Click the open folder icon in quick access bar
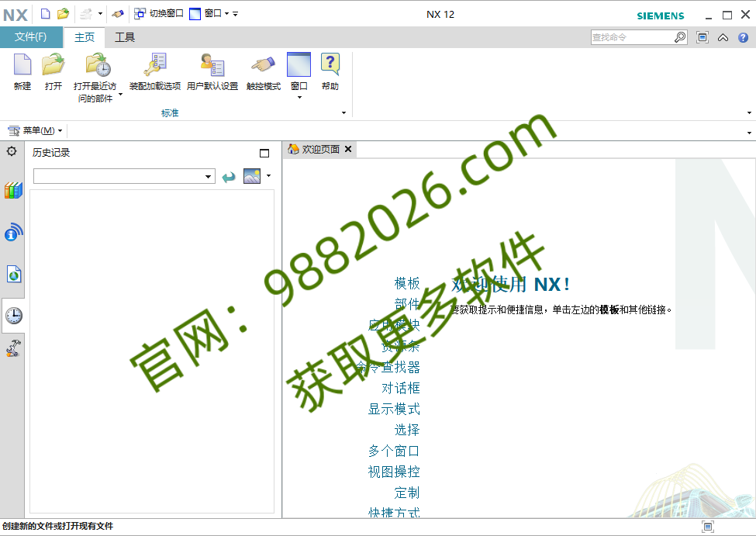The image size is (756, 536). pos(63,14)
